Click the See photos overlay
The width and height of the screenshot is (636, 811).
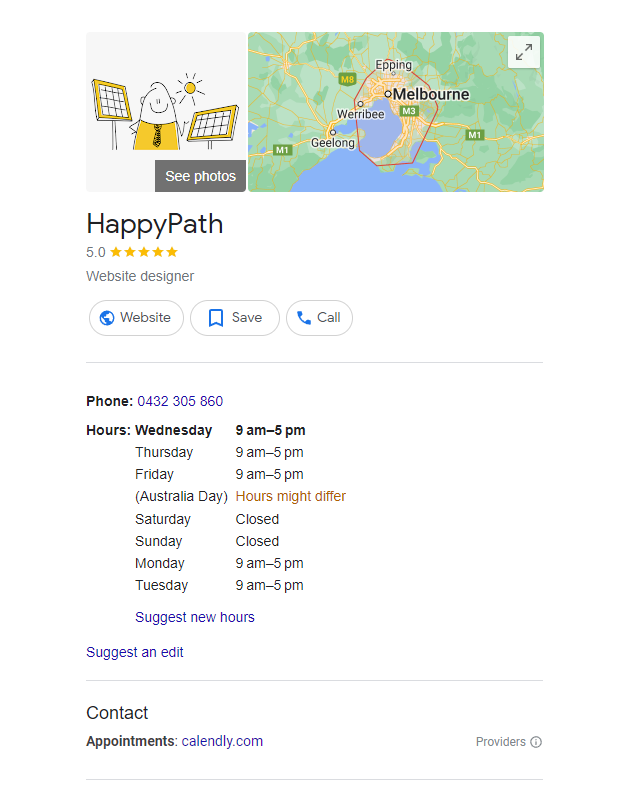[200, 175]
